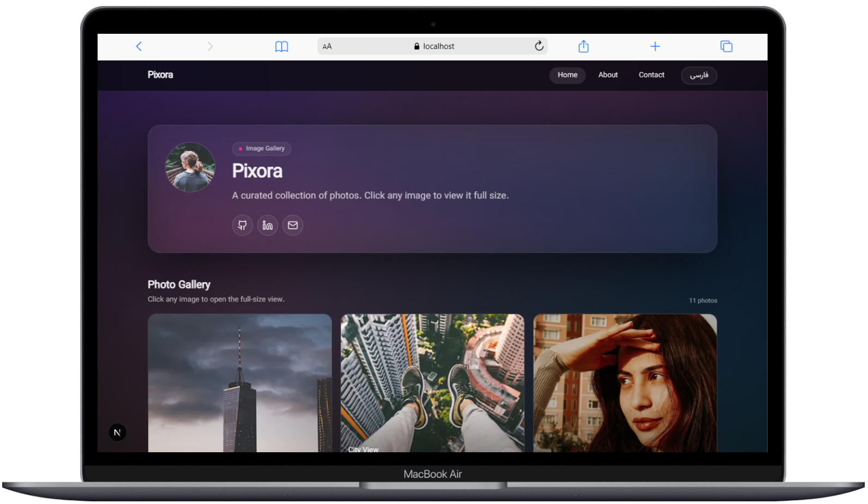Add a new browser tab
This screenshot has width=868, height=504.
point(655,46)
